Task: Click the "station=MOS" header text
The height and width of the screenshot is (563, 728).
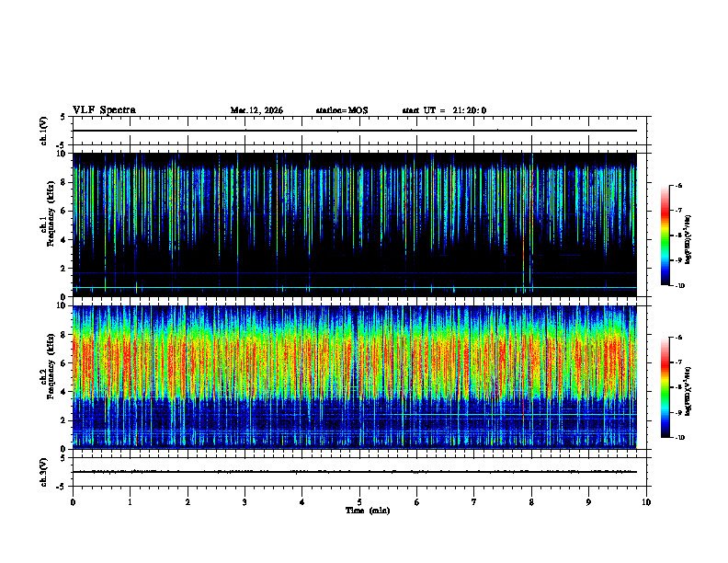Action: point(342,110)
